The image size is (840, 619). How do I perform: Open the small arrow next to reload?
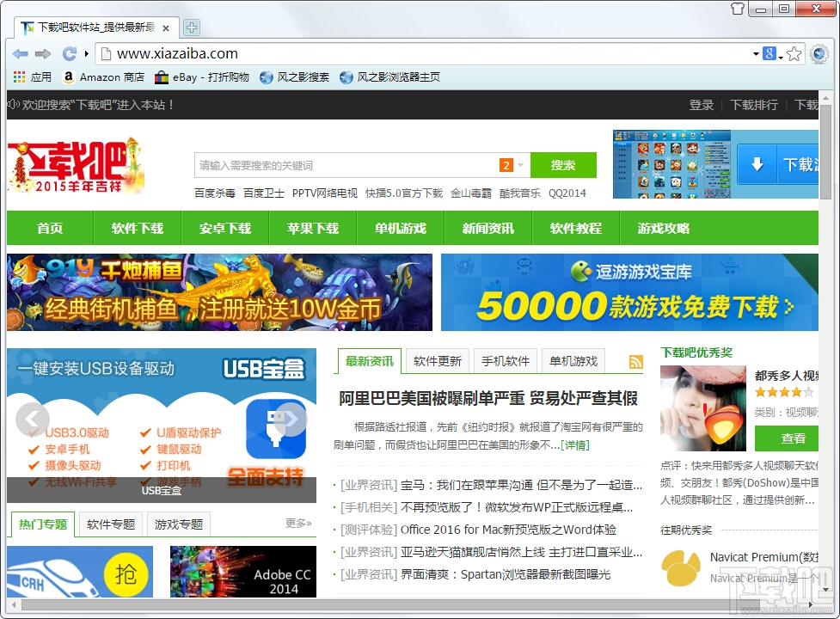coord(86,53)
